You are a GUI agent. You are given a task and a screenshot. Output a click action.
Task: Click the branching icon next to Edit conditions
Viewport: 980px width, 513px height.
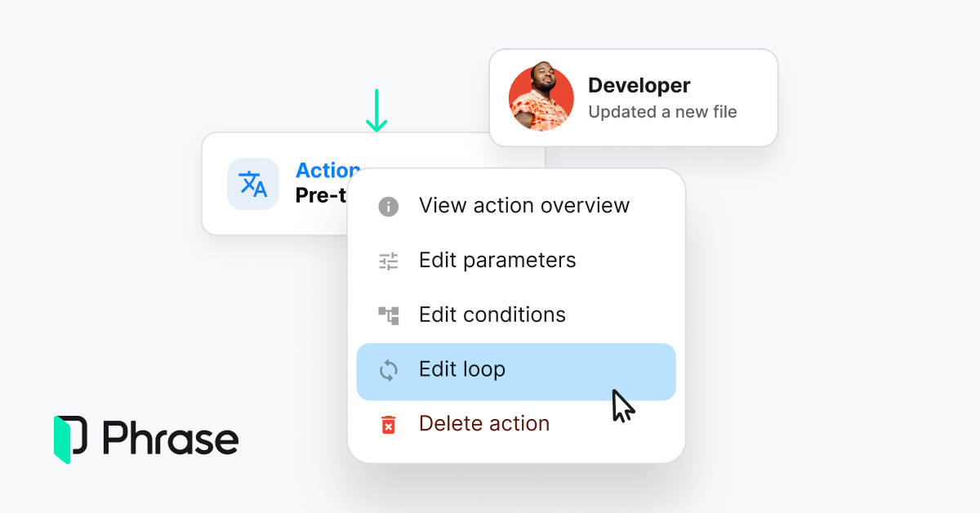click(x=389, y=315)
